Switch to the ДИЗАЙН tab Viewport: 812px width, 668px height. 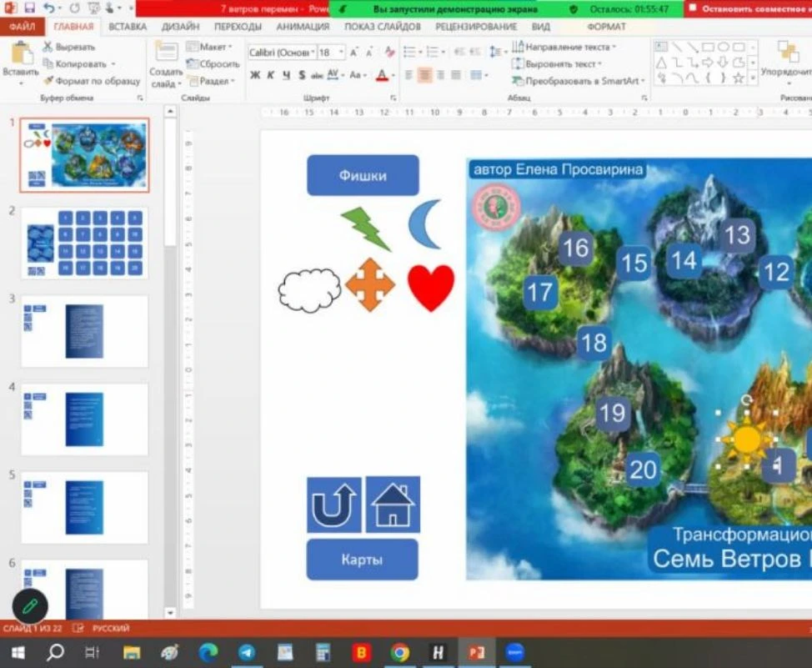click(180, 27)
